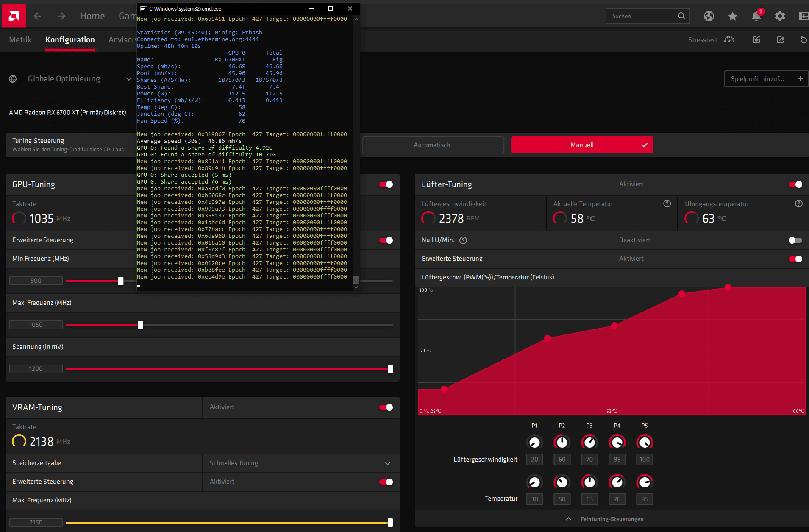Click the reset undo arrow icon
The height and width of the screenshot is (532, 809).
(803, 39)
